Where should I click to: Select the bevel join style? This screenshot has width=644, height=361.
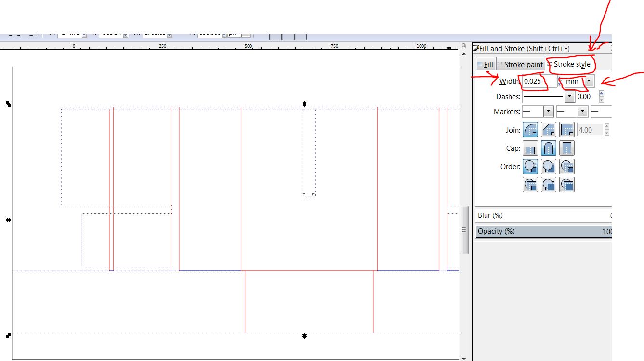(x=549, y=130)
